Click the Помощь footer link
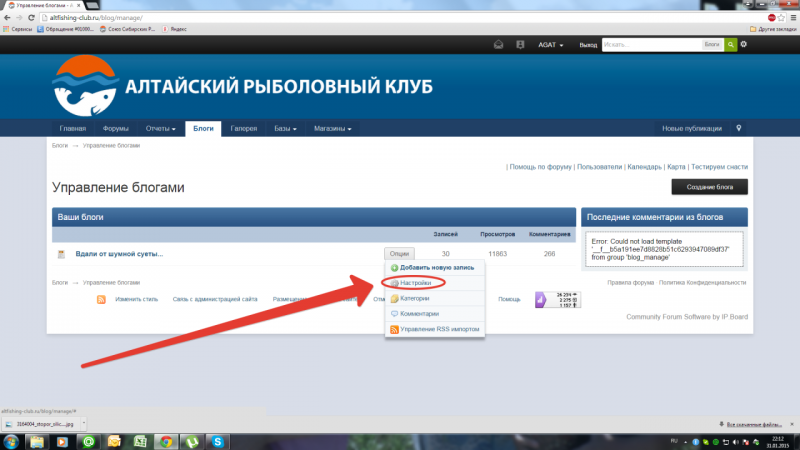 pyautogui.click(x=509, y=299)
